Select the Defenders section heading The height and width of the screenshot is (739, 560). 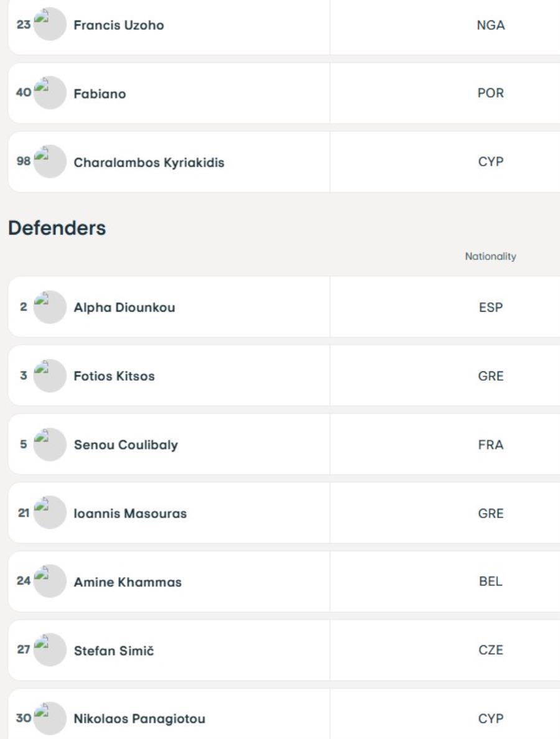(57, 228)
